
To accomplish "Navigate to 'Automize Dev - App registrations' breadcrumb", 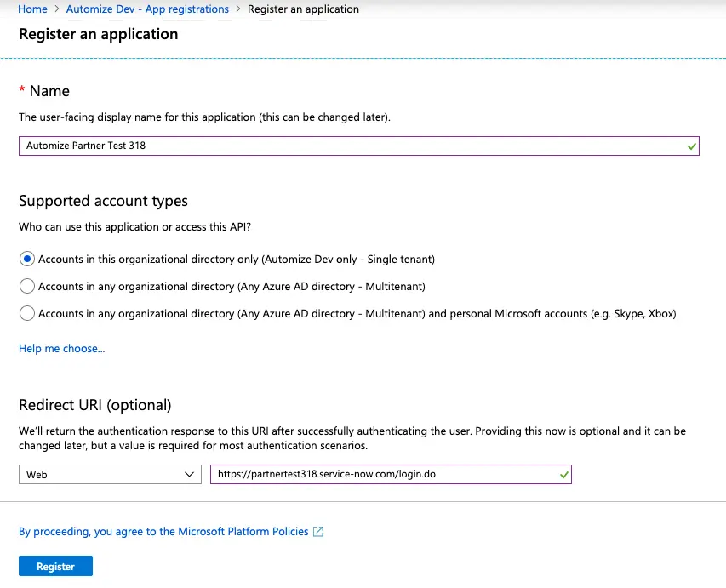I will tap(146, 9).
